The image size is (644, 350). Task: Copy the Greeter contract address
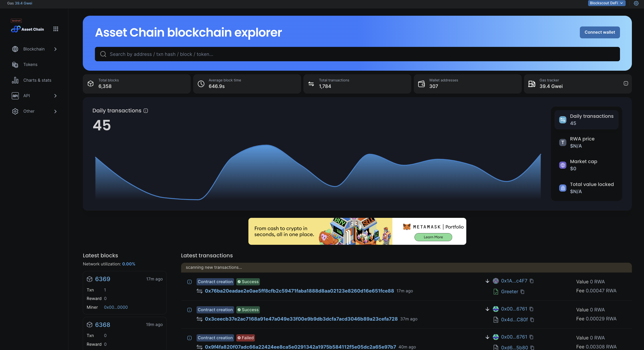(523, 292)
